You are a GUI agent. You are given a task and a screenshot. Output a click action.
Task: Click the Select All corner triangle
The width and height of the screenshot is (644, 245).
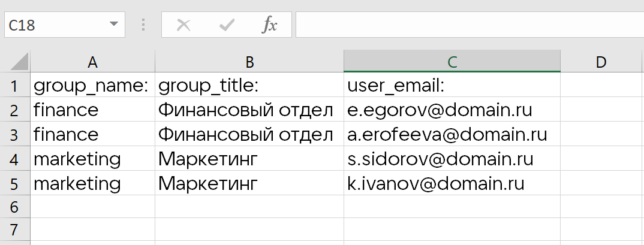point(19,62)
